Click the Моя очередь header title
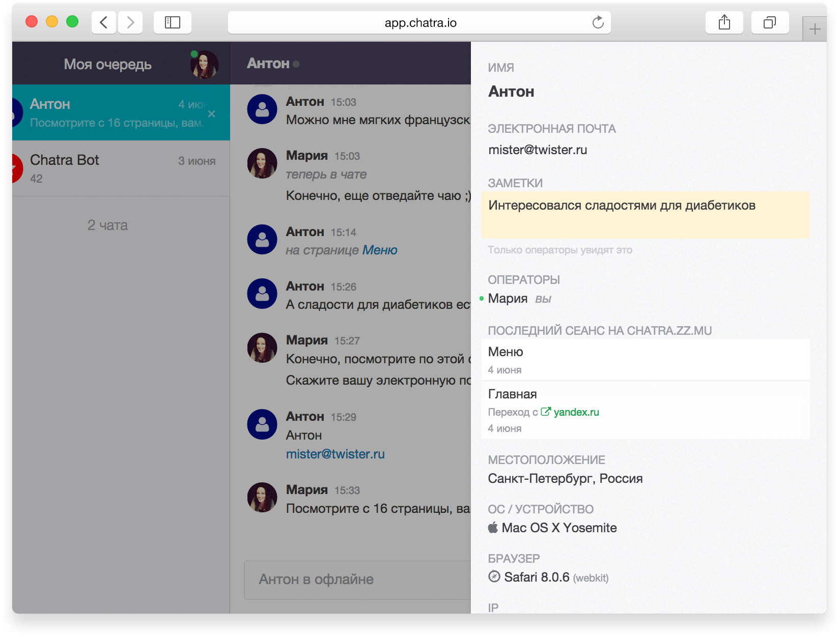Viewport: 840px width, 636px height. point(107,65)
